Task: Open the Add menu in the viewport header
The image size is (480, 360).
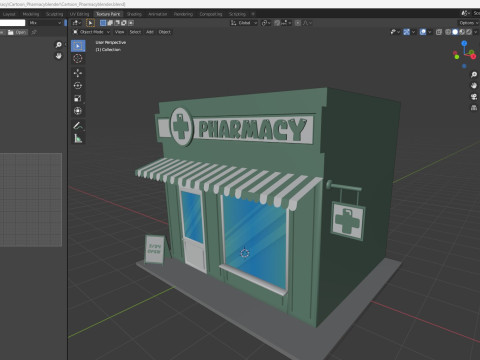Action: pos(150,32)
